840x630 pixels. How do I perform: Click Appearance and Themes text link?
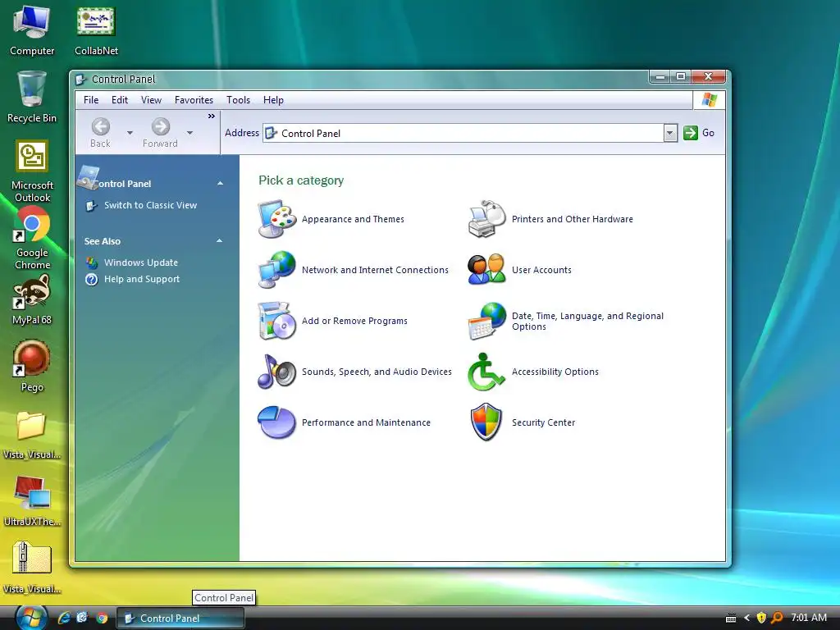coord(353,219)
